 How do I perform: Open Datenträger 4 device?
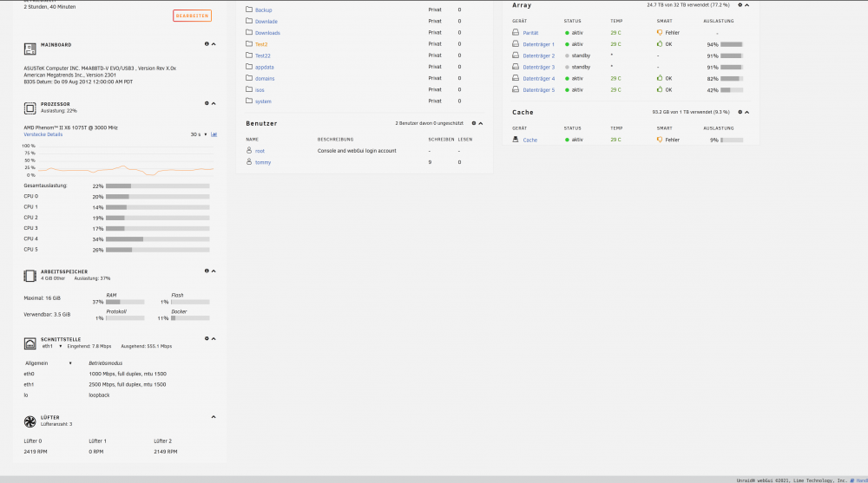539,79
